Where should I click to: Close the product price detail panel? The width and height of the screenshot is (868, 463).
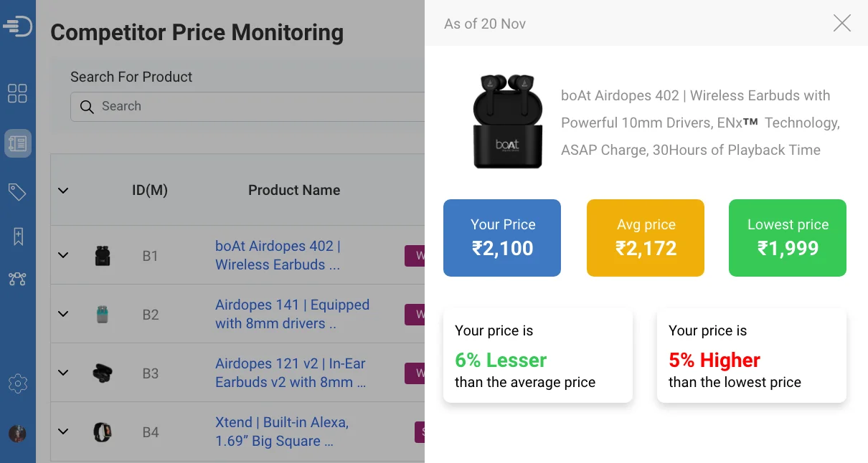(x=841, y=24)
